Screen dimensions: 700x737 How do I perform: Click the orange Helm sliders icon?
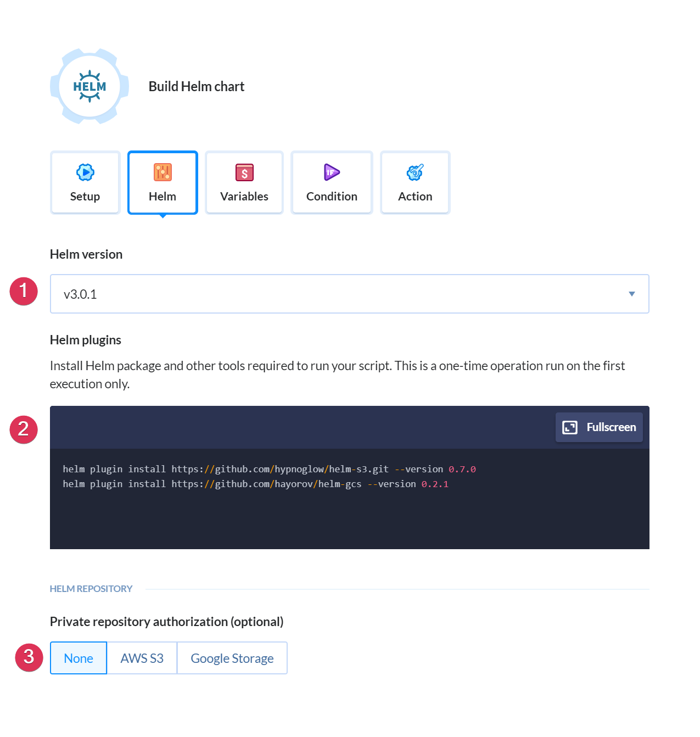(163, 172)
